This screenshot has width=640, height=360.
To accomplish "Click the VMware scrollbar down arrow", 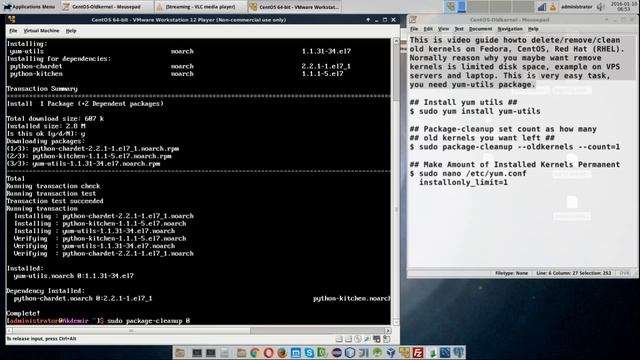I will coord(396,322).
